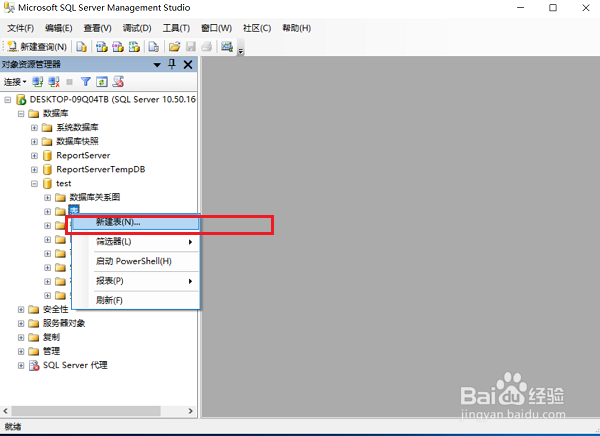Expand the 数据库关系图 folder
This screenshot has height=436, width=600.
47,198
